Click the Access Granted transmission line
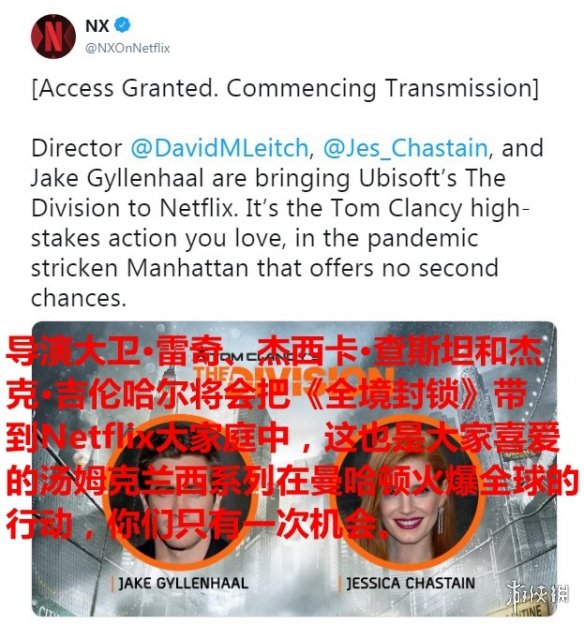584x624 pixels. coord(285,88)
